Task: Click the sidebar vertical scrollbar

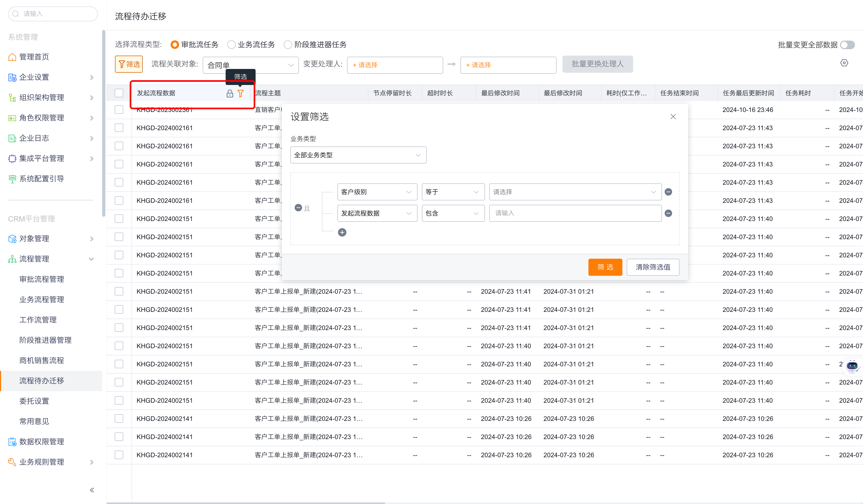Action: coord(103,123)
